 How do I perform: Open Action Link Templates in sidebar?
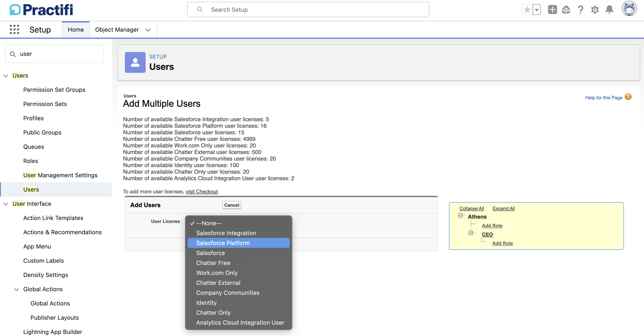[x=53, y=218]
